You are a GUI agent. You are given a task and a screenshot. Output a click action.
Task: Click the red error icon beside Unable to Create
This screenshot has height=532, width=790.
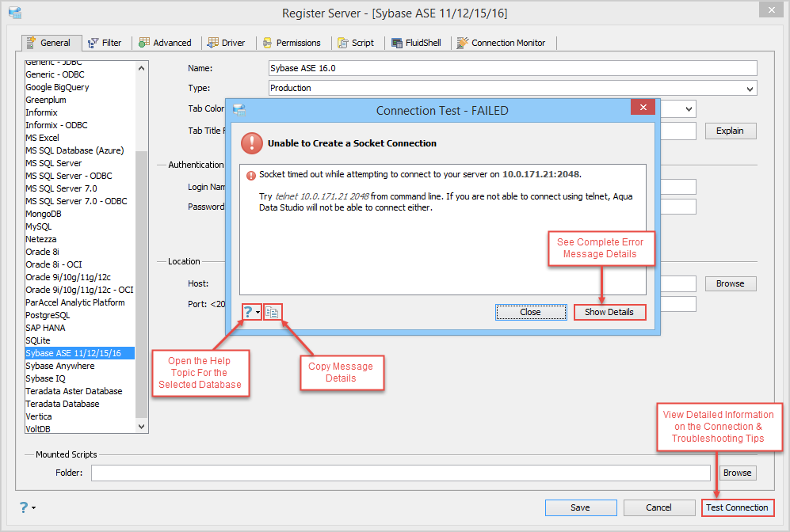point(251,143)
